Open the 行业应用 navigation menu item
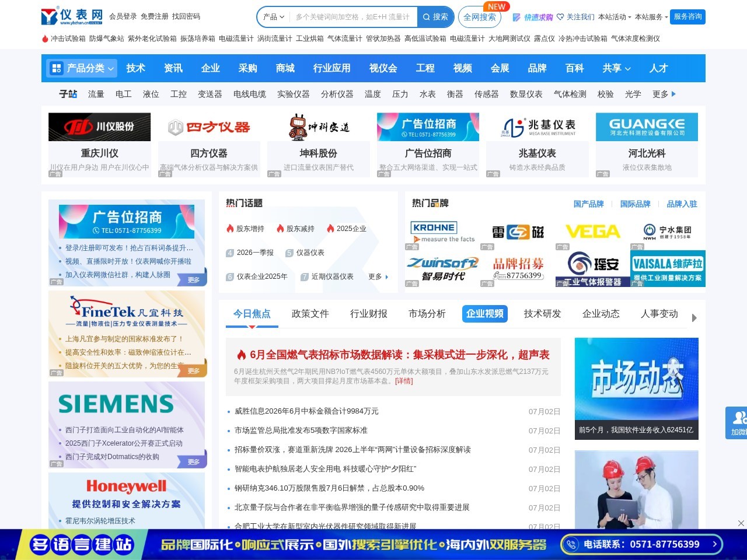 click(x=331, y=68)
